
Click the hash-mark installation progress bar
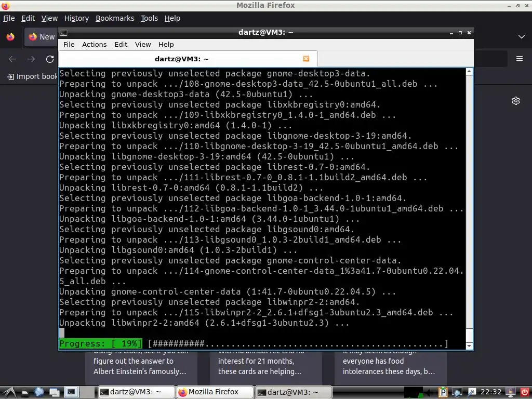tap(298, 344)
